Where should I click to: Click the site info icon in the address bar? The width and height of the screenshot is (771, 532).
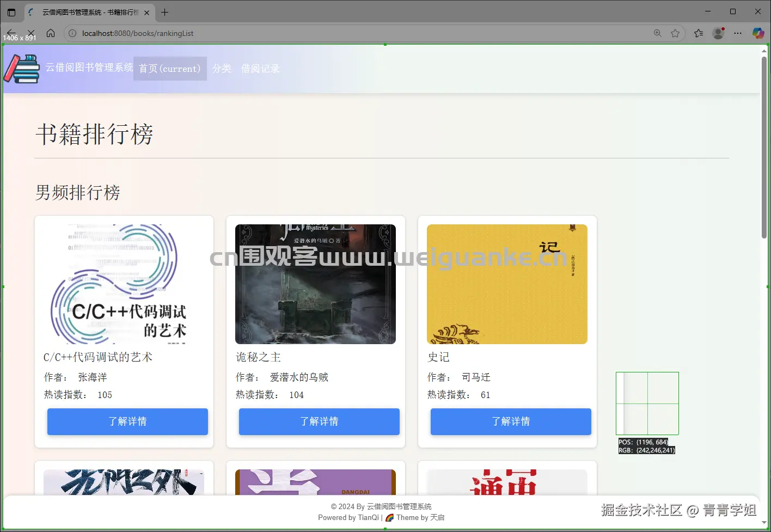point(72,33)
